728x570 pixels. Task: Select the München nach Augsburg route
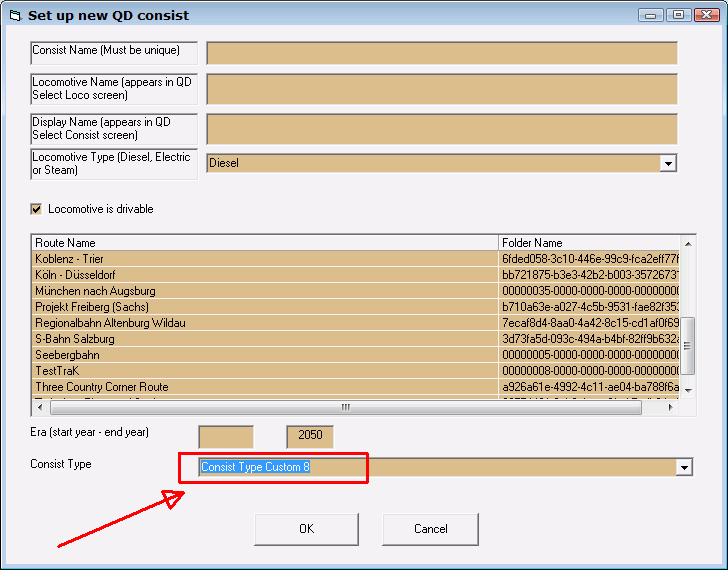click(265, 291)
